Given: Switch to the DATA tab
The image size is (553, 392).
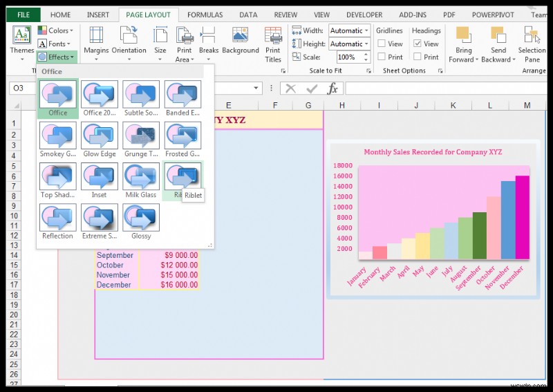Looking at the screenshot, I should point(248,15).
